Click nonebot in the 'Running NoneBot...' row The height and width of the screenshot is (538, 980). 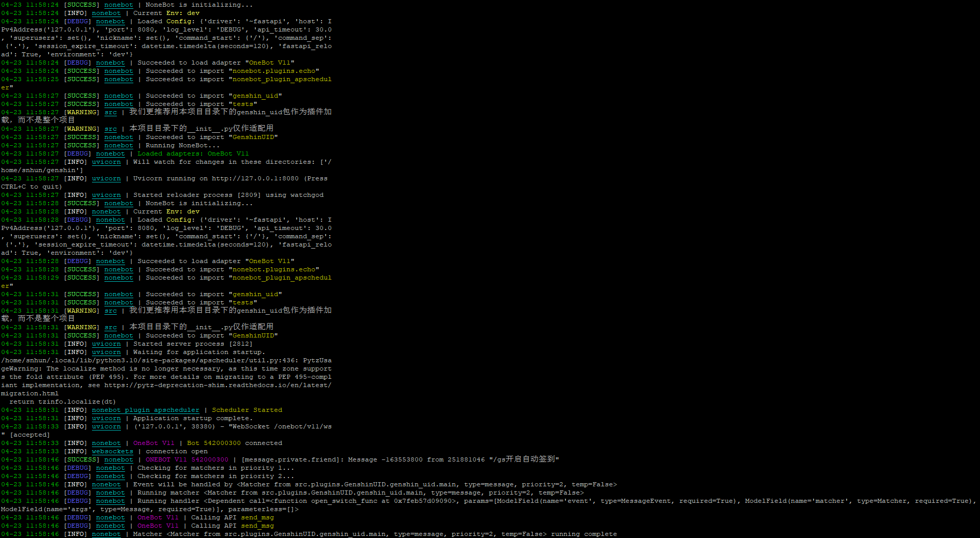pos(118,145)
